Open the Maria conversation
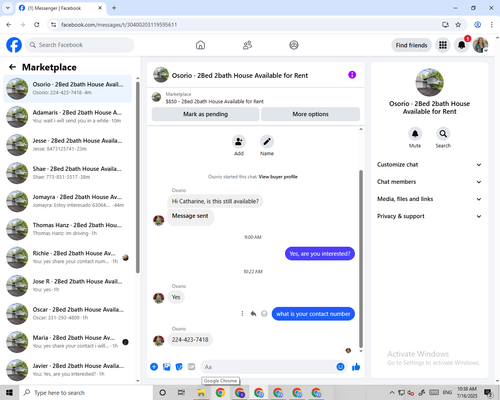The width and height of the screenshot is (500, 400). [x=67, y=342]
